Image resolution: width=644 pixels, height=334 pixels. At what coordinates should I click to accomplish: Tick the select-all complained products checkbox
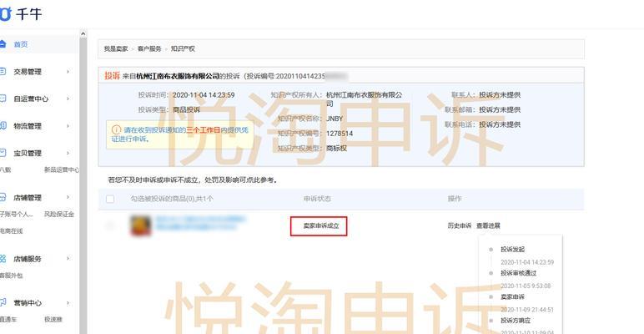click(x=110, y=199)
